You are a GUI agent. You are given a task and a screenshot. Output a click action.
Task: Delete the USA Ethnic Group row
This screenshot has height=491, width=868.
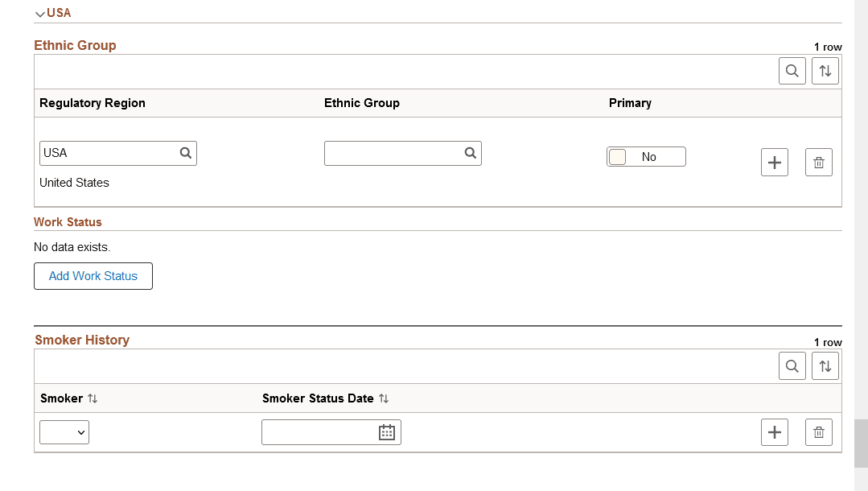point(818,162)
